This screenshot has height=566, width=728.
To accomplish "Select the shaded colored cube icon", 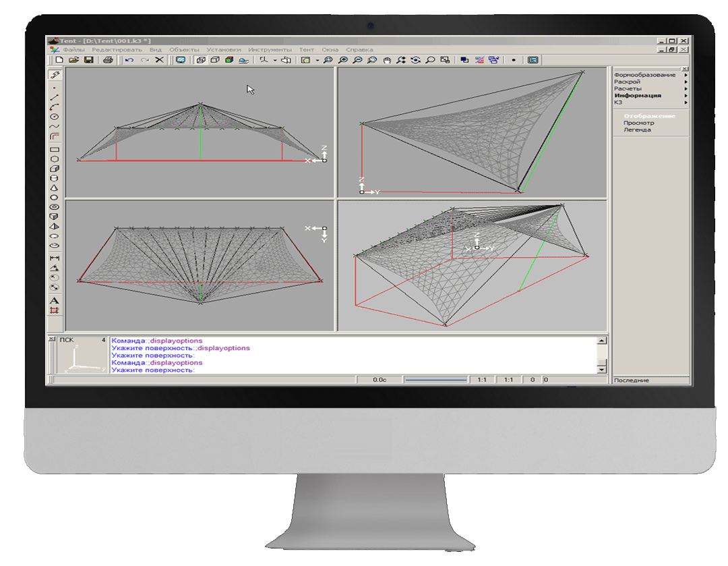I will 229,60.
